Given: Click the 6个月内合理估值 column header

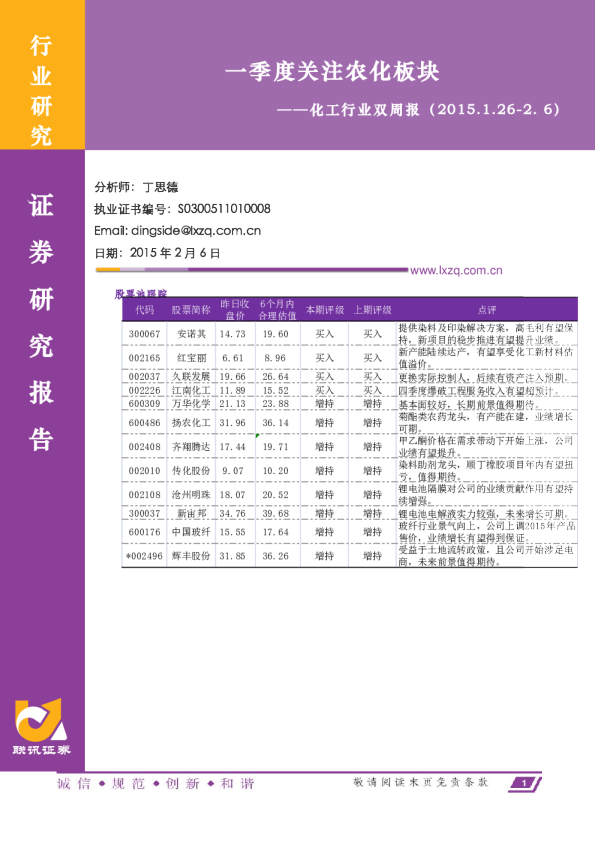Looking at the screenshot, I should [277, 310].
